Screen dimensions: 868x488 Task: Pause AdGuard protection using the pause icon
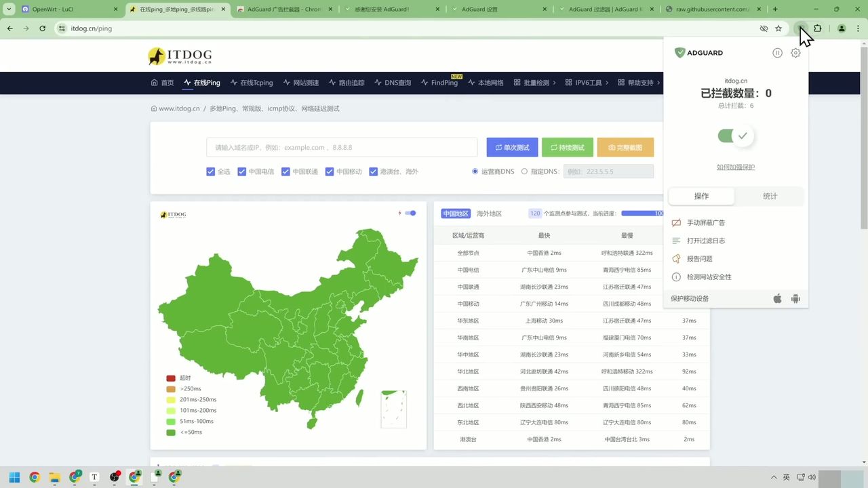777,53
